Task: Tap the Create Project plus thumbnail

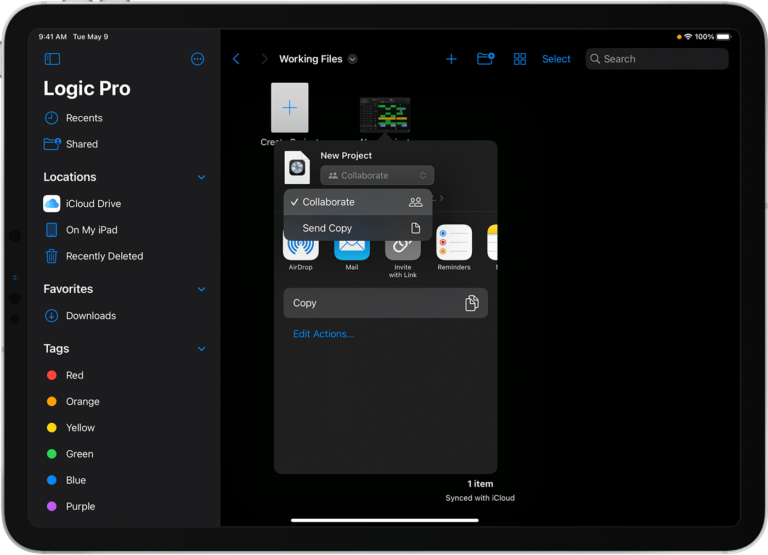Action: (289, 107)
